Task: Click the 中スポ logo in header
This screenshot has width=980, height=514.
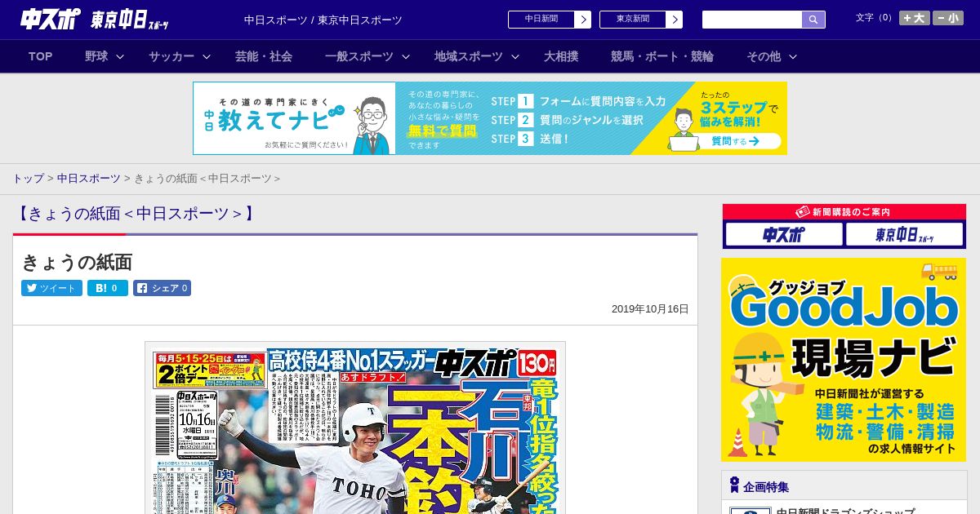Action: pyautogui.click(x=51, y=19)
